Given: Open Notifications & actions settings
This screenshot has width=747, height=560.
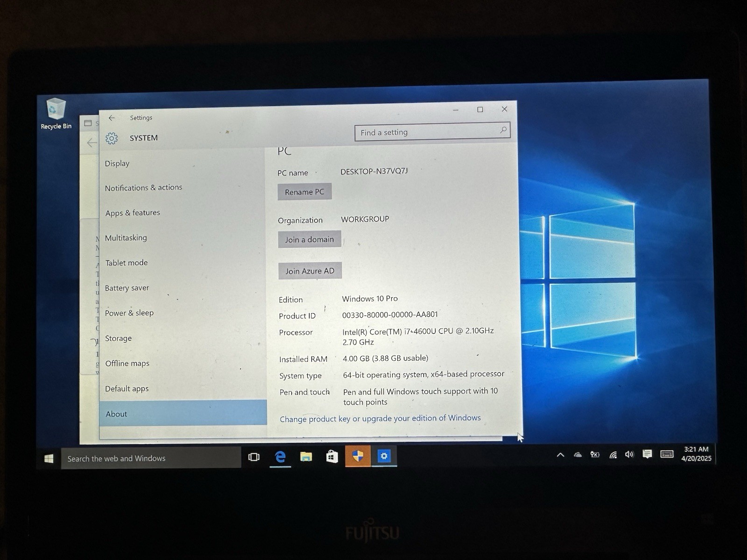Looking at the screenshot, I should tap(143, 188).
